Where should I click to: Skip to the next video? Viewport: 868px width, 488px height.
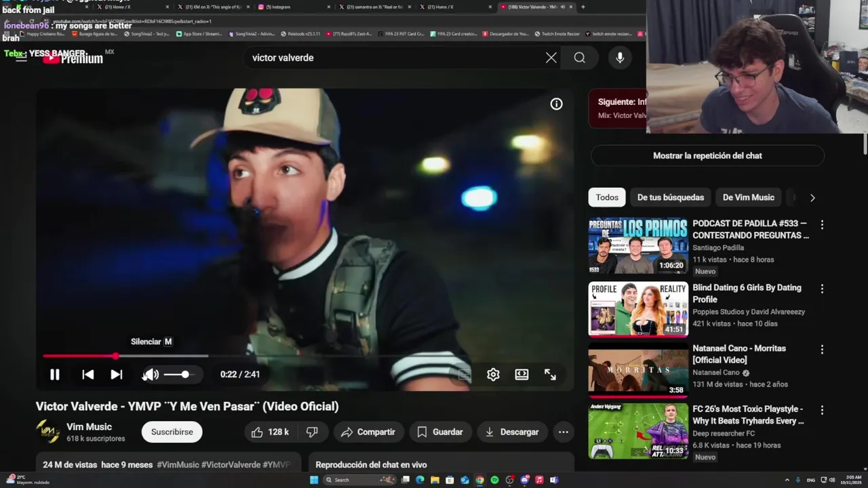[x=117, y=374]
